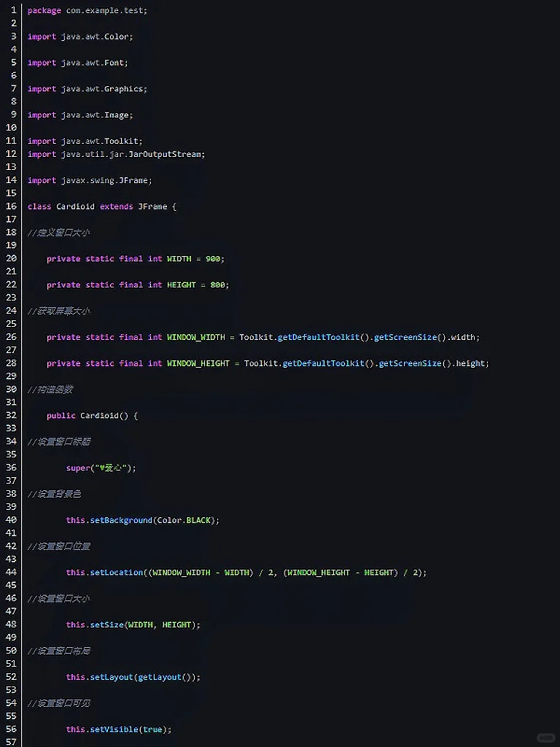Click this.setBackground(Color.BLACK) line
Viewport: 560px width, 747px height.
coord(143,520)
